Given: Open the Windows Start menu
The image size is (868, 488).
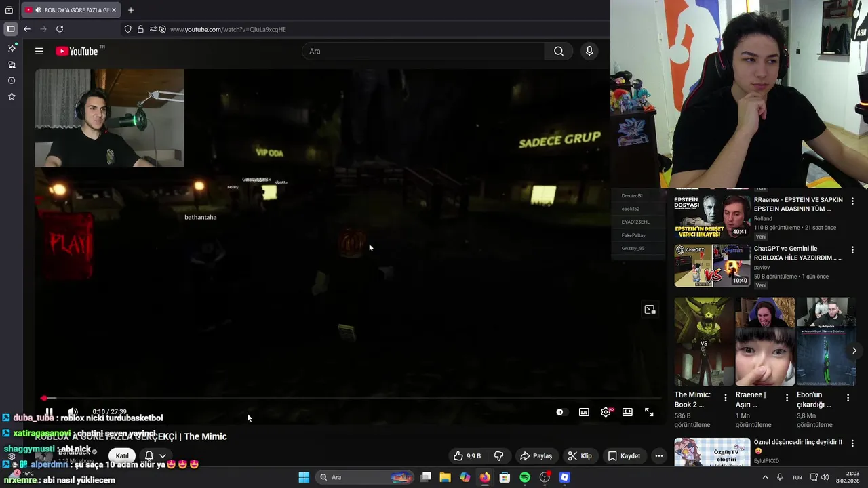Looking at the screenshot, I should [x=304, y=477].
